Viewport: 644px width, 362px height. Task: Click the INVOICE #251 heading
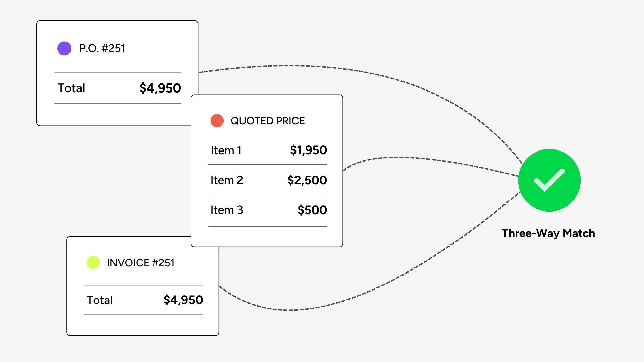[141, 263]
